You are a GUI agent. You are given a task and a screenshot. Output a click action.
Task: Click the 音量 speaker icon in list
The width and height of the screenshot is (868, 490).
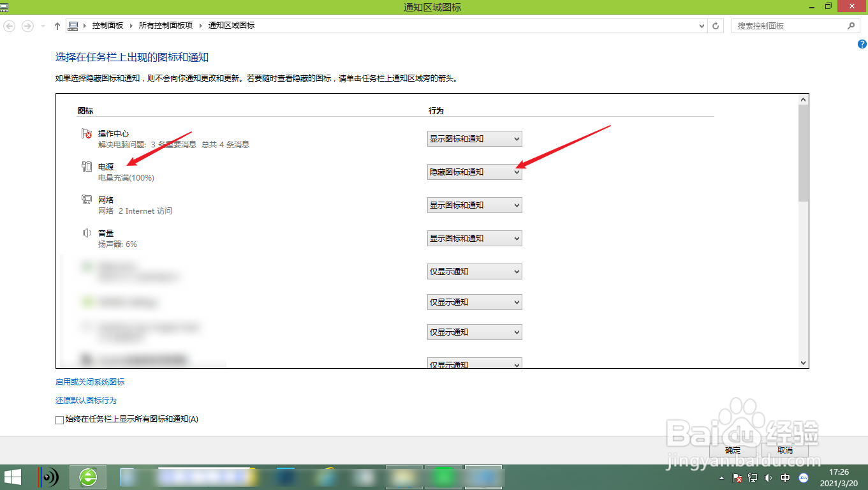click(x=87, y=233)
